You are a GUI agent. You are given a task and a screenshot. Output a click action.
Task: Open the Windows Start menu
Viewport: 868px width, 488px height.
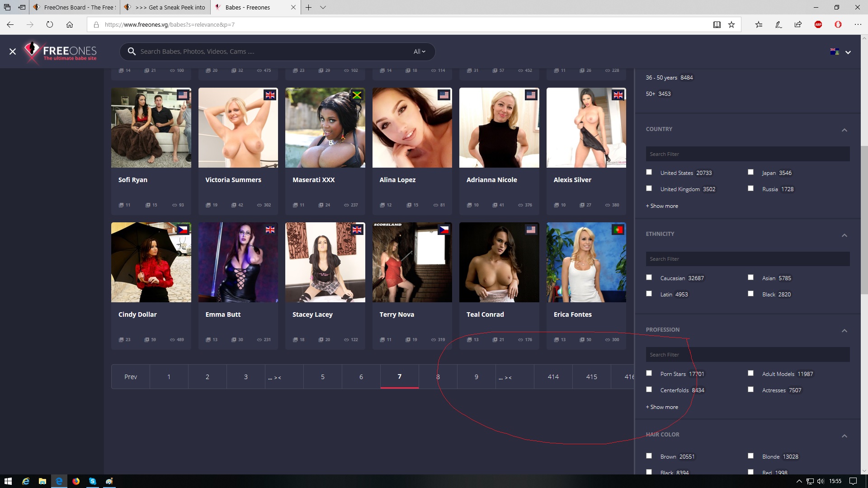tap(8, 481)
